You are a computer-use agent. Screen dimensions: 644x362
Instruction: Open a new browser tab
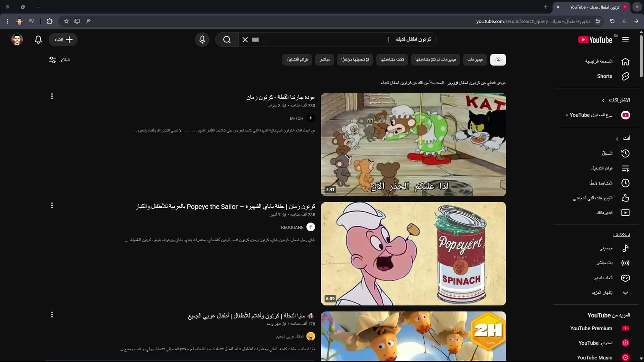[546, 7]
